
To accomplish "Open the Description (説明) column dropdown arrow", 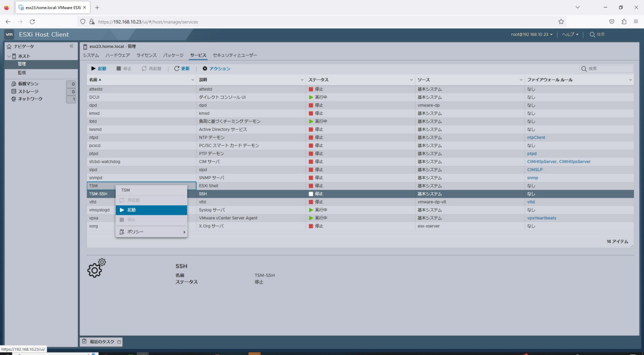I will [x=302, y=79].
